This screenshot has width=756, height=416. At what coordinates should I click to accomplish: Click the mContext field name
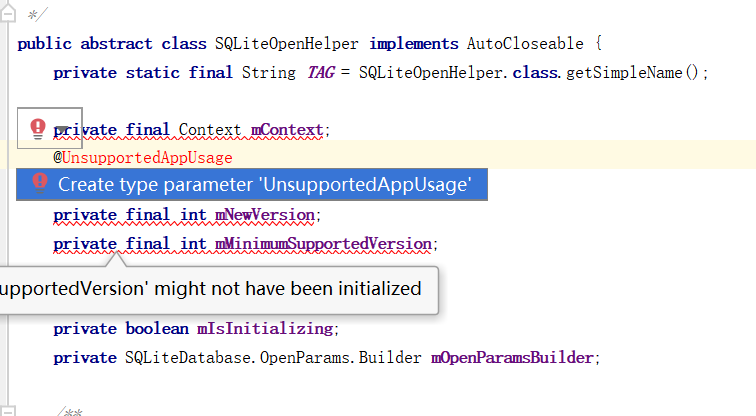[287, 130]
